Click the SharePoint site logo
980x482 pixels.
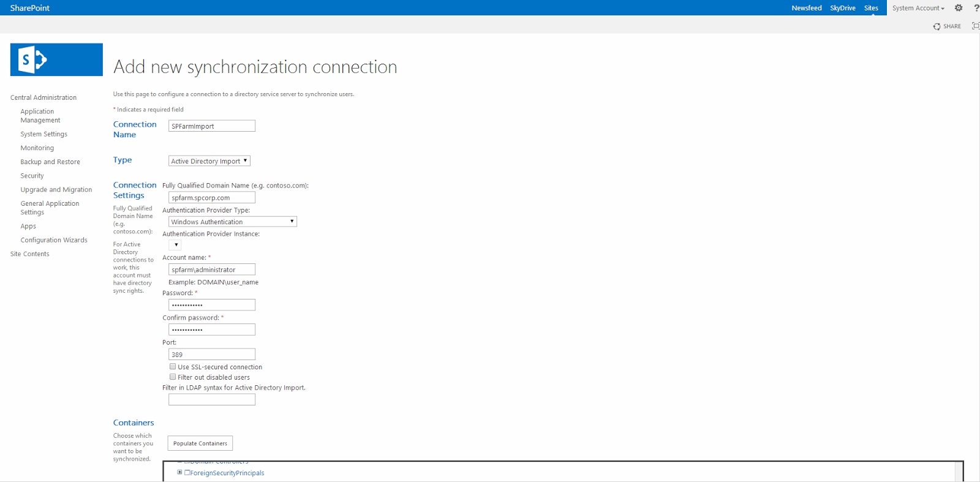tap(56, 59)
